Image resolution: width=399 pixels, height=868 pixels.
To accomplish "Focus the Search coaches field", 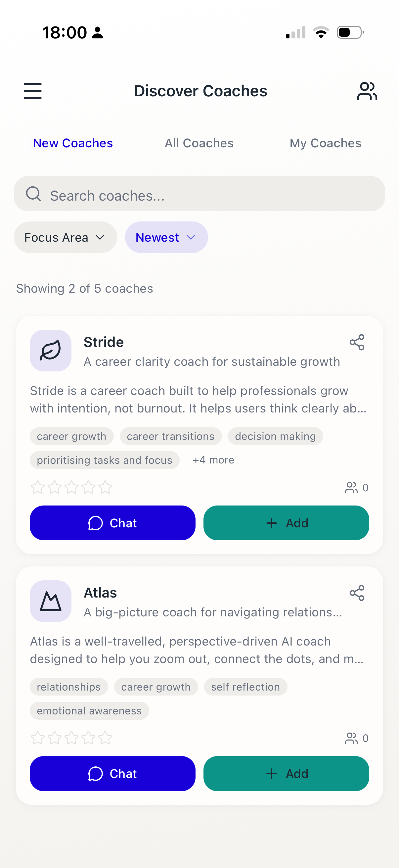I will coord(199,194).
